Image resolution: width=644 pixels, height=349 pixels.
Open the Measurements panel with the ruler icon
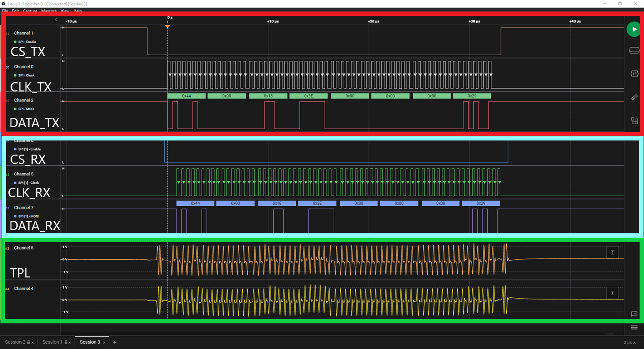pos(634,97)
